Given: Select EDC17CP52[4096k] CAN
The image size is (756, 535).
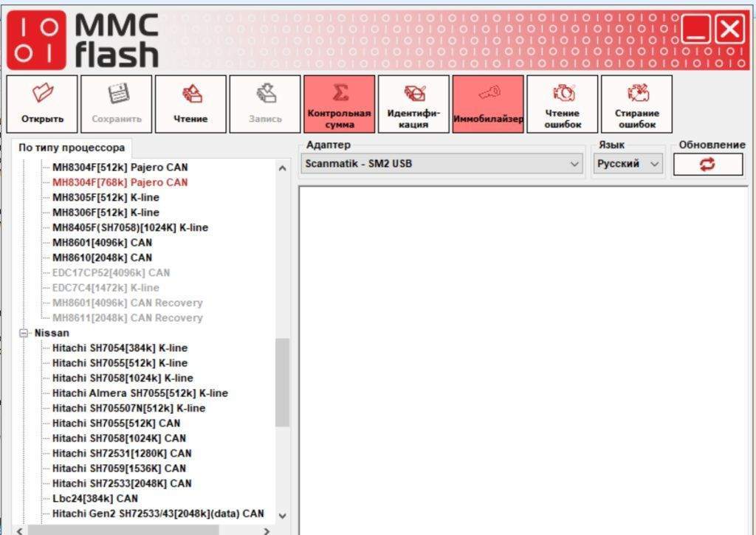Looking at the screenshot, I should (111, 273).
